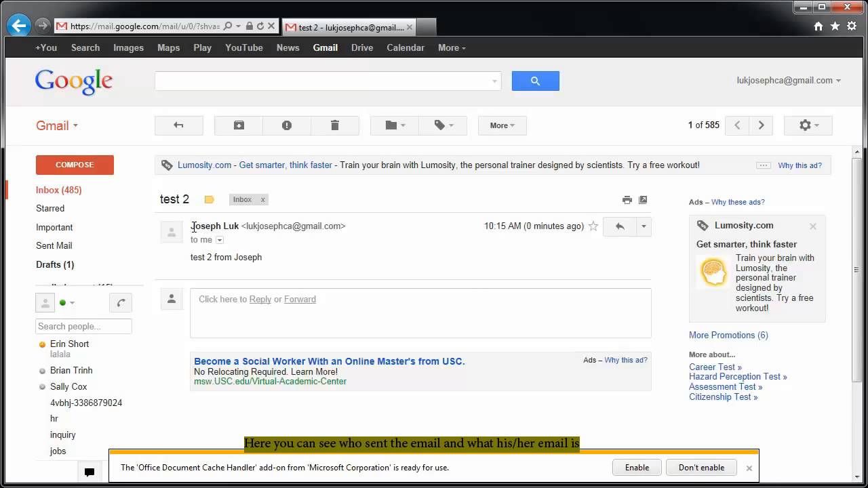Open the settings gear dropdown menu
Image resolution: width=868 pixels, height=488 pixels.
click(808, 125)
